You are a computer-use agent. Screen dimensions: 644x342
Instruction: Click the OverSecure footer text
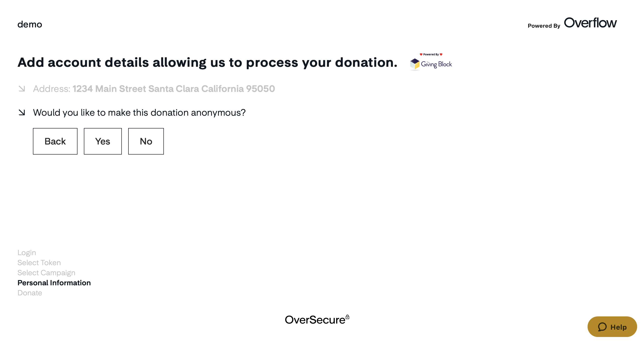point(315,320)
